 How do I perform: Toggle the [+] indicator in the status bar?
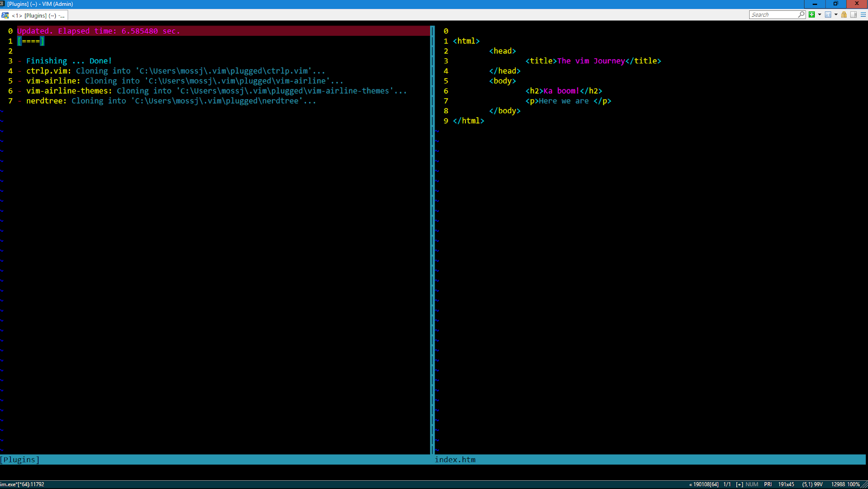tap(739, 484)
